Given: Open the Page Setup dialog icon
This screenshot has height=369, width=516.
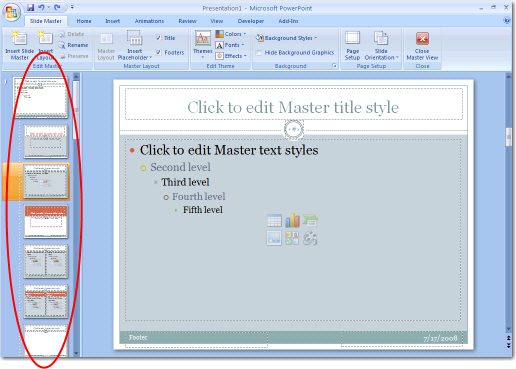Looking at the screenshot, I should click(352, 46).
